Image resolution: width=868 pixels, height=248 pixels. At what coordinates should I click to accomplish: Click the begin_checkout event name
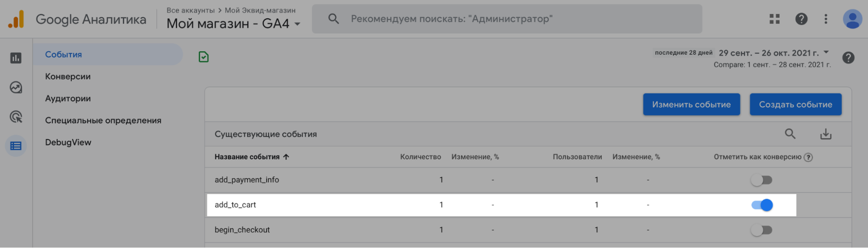click(x=242, y=230)
